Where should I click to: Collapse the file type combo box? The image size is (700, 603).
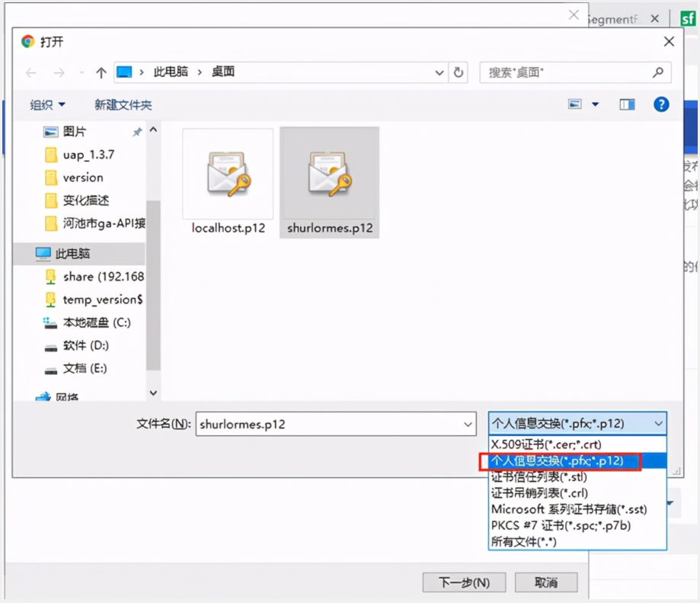[x=658, y=423]
